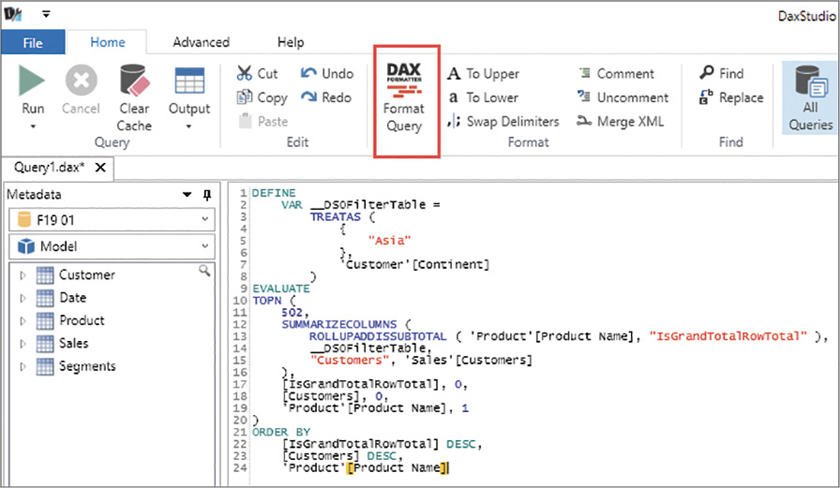Expand the Segments table node

22,367
